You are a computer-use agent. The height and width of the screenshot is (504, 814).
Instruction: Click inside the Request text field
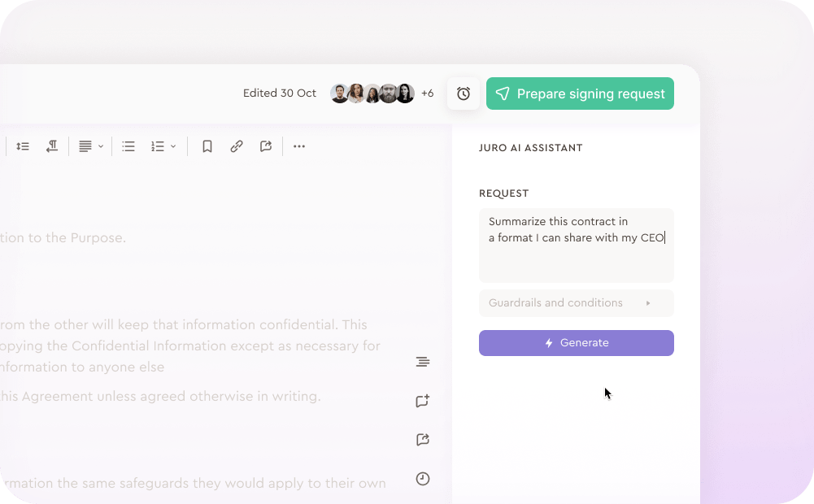click(x=577, y=245)
